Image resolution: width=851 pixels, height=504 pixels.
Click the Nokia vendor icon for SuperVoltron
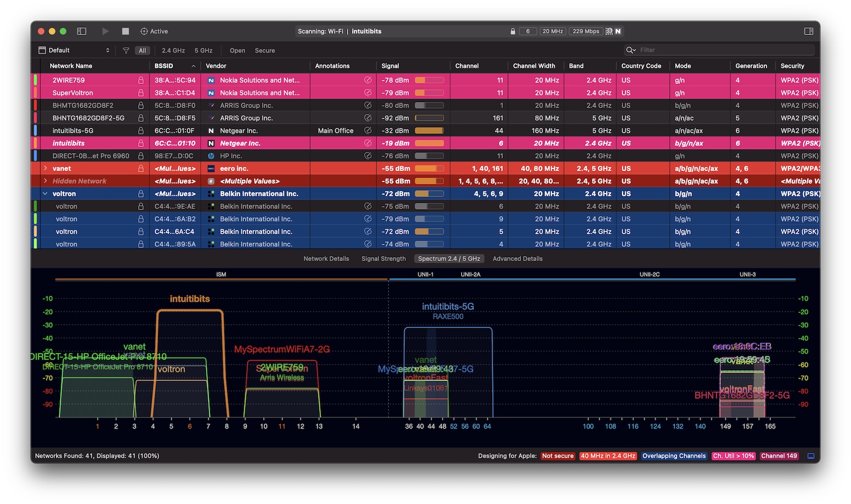[211, 93]
